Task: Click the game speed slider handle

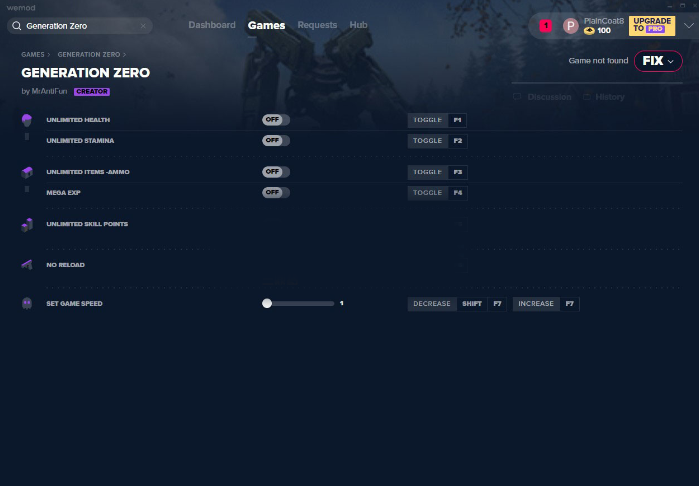Action: [x=267, y=303]
